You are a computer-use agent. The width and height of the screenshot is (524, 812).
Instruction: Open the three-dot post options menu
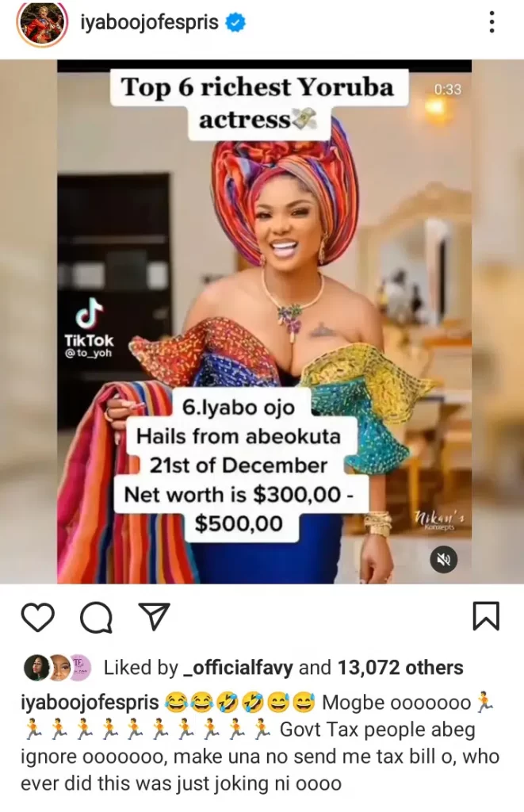tap(492, 22)
